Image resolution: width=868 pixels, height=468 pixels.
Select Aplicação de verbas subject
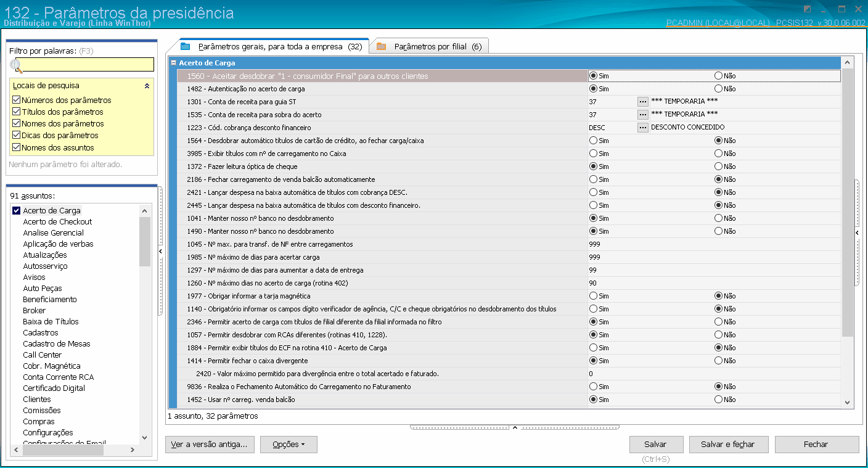point(58,244)
